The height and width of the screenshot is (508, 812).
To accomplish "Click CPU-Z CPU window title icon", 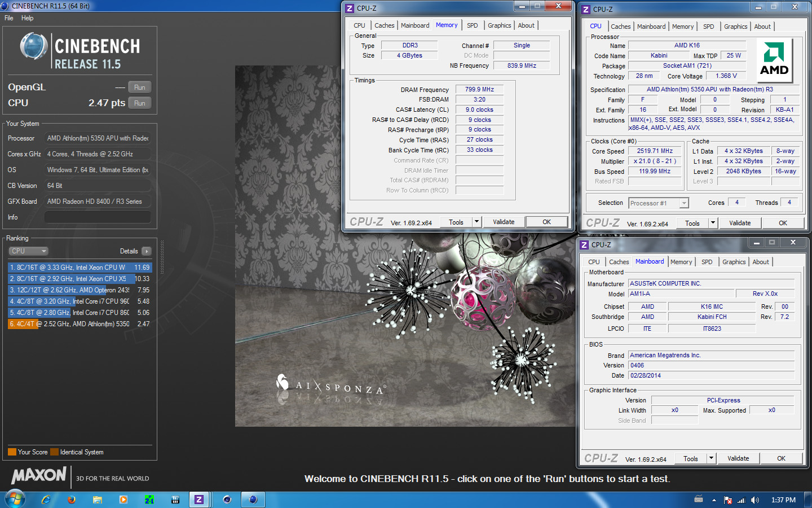I will 586,10.
